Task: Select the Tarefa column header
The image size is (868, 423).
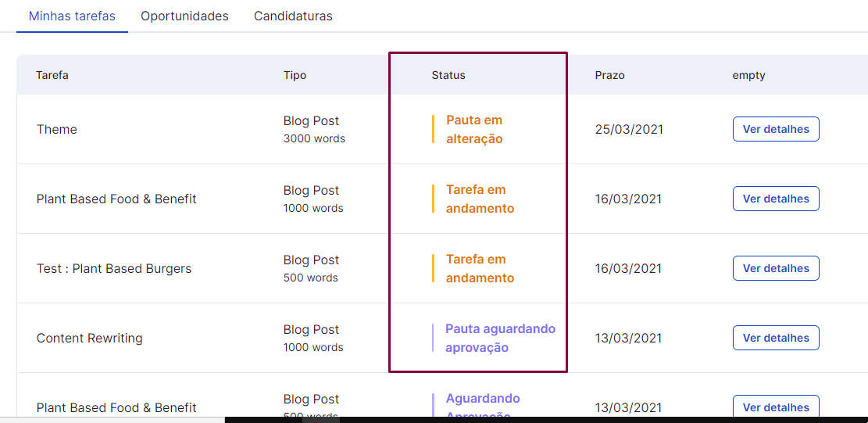Action: 52,75
